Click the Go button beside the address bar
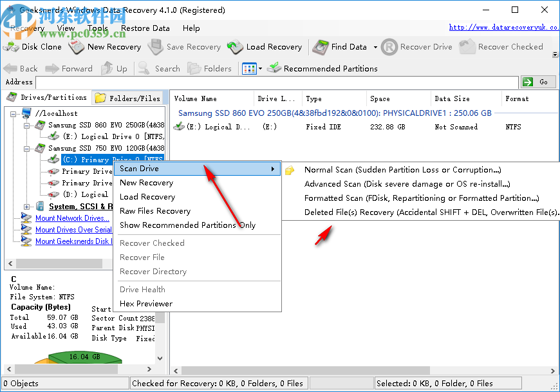This screenshot has width=560, height=392. point(538,82)
